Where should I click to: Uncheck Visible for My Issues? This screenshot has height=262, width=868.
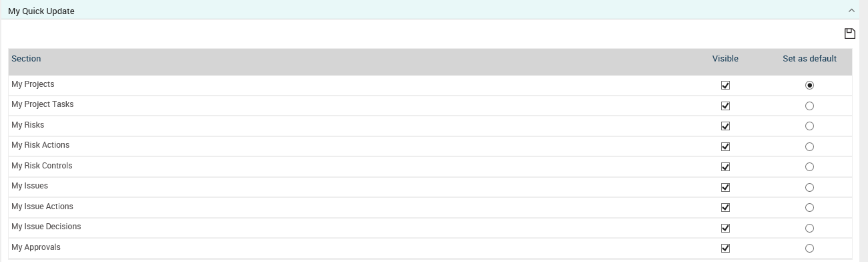tap(725, 187)
